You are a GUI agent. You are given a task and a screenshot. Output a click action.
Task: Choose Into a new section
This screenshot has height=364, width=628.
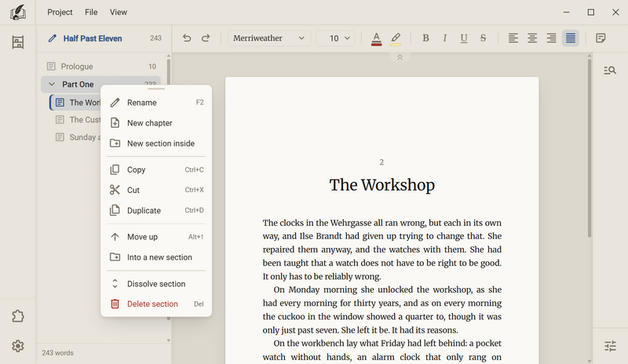[x=156, y=257]
